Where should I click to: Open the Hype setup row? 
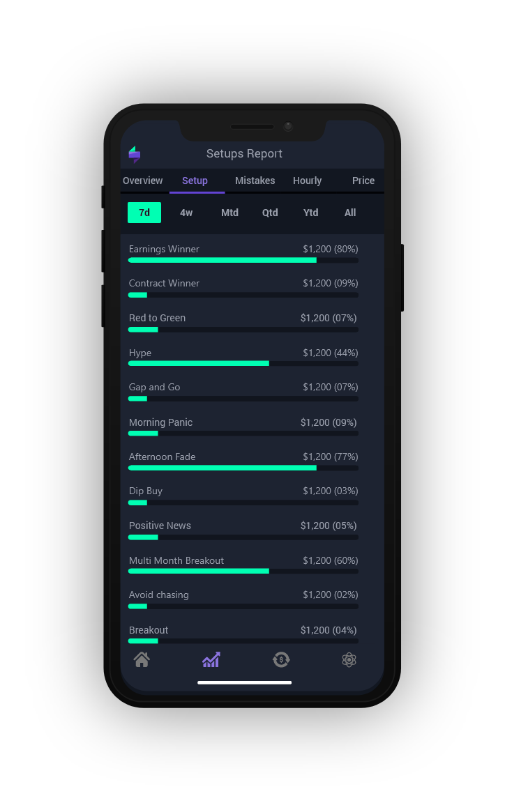tap(243, 358)
